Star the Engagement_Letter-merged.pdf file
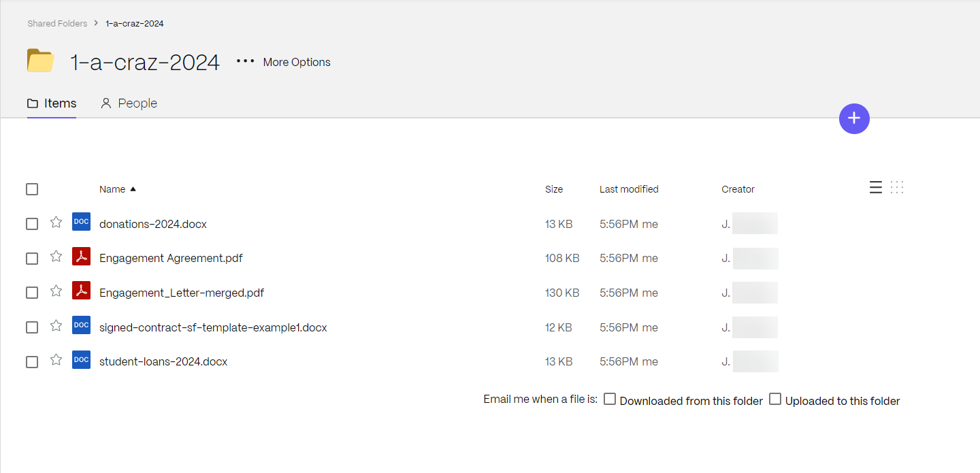The width and height of the screenshot is (980, 473). point(56,291)
